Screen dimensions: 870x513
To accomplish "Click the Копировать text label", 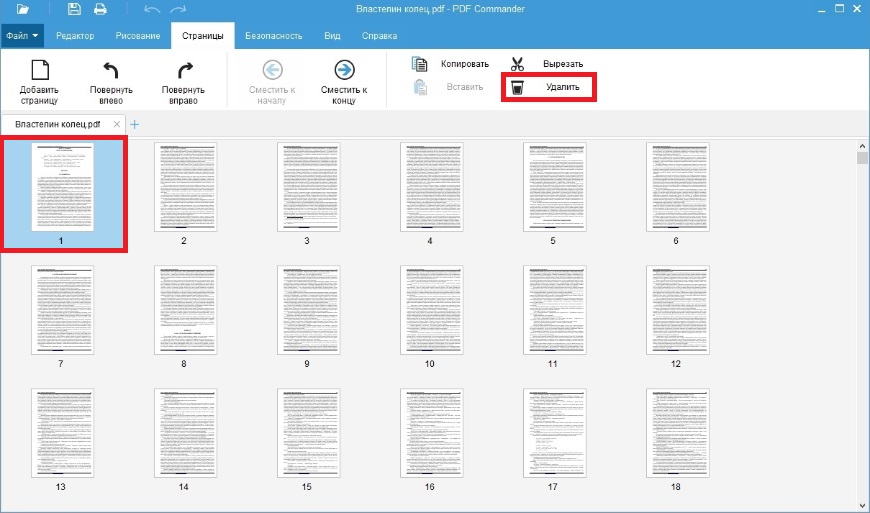I will click(465, 64).
